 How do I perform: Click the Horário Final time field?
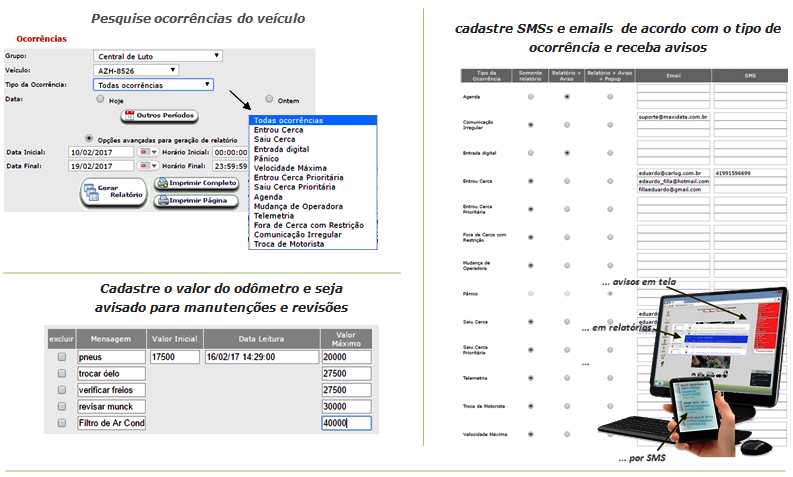click(x=230, y=166)
